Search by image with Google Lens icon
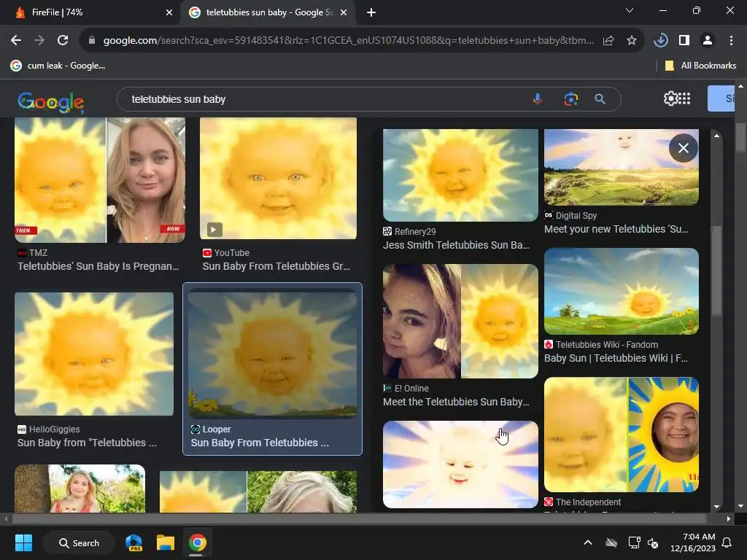This screenshot has height=560, width=747. pyautogui.click(x=570, y=99)
